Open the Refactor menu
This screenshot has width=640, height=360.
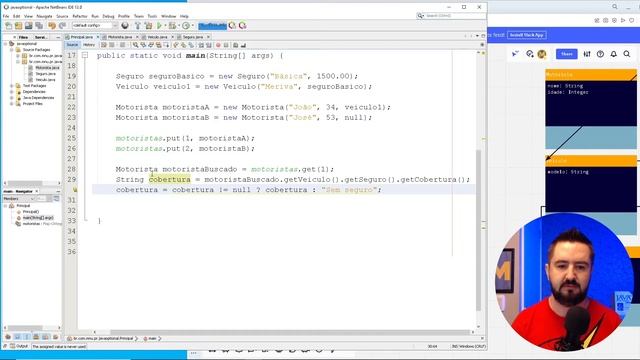coord(80,16)
